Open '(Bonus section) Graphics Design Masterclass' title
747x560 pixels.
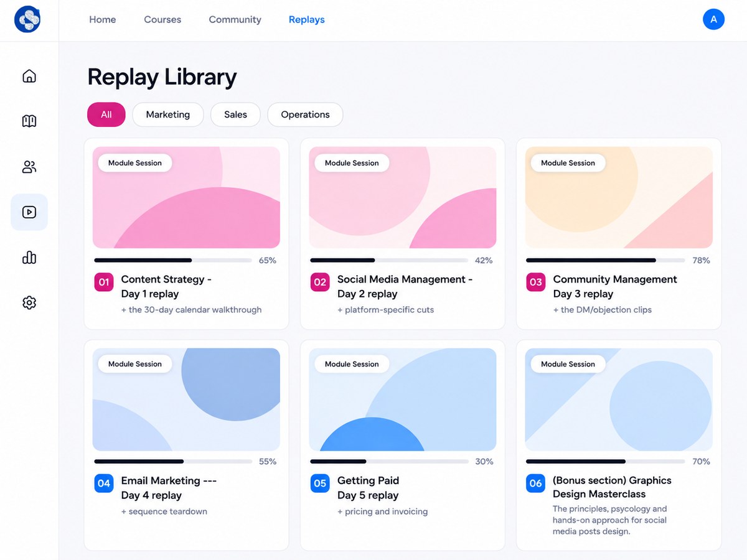[612, 487]
